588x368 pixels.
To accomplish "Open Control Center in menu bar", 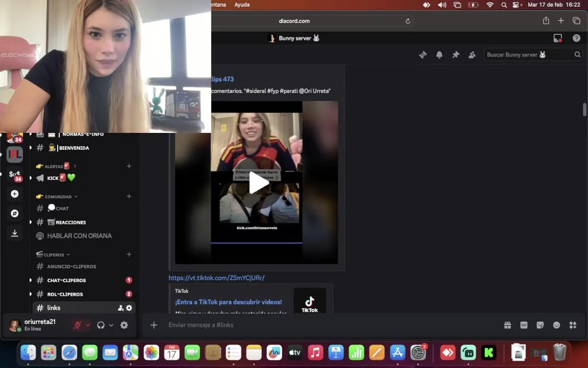I will point(517,5).
